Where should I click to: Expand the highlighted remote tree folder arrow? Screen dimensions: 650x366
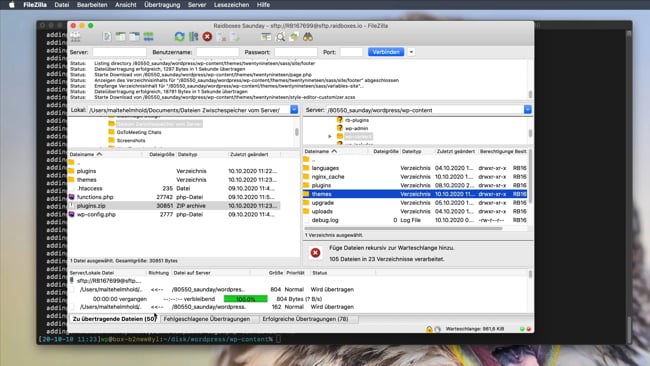click(330, 136)
